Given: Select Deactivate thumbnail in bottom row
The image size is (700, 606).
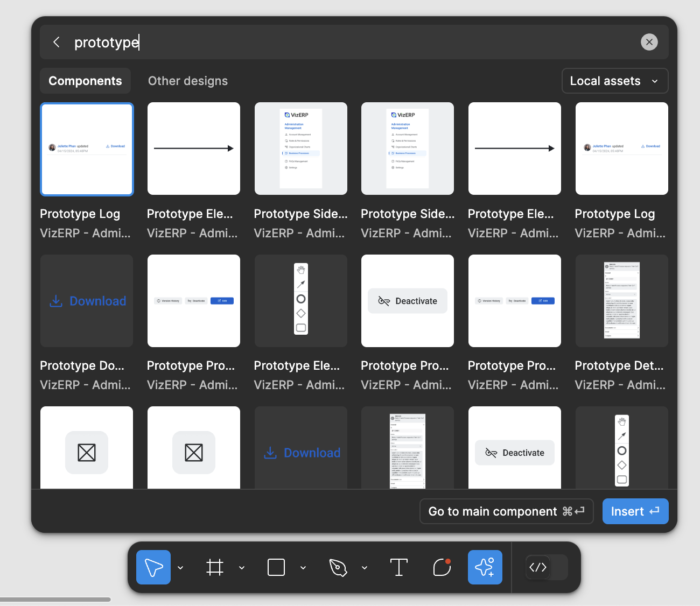Looking at the screenshot, I should [x=515, y=448].
